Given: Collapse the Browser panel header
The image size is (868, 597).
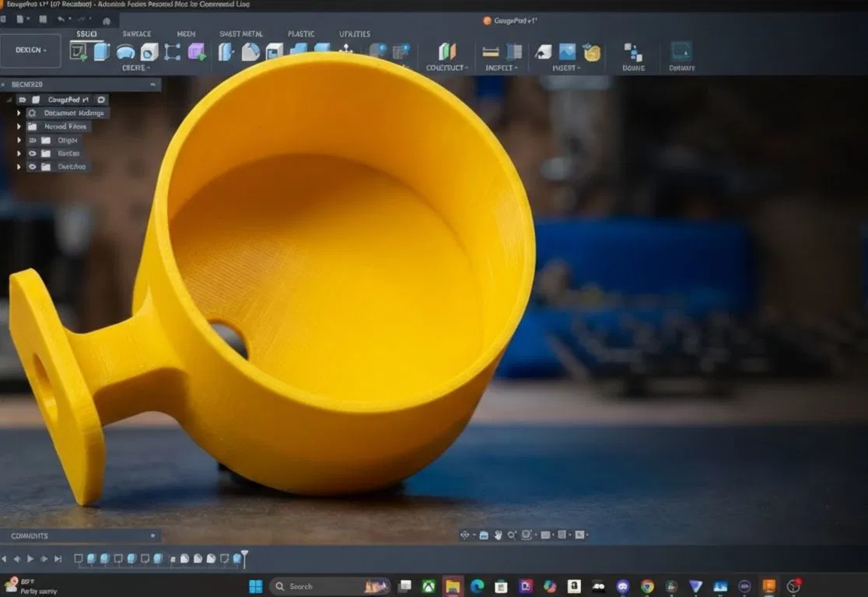Looking at the screenshot, I should point(152,84).
